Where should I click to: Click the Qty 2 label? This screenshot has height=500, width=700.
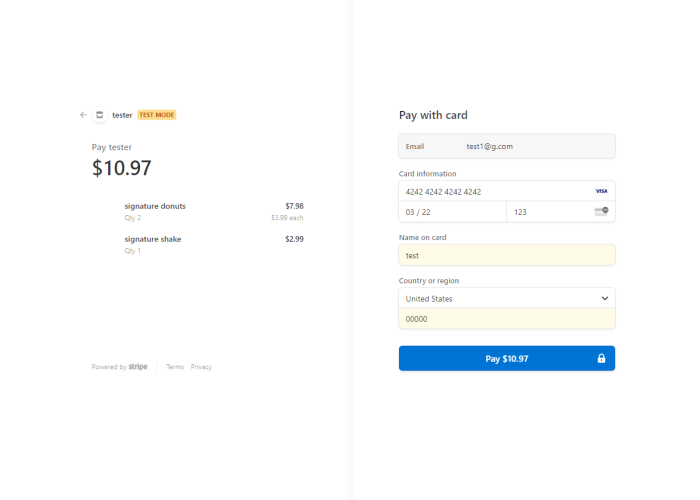(x=133, y=218)
